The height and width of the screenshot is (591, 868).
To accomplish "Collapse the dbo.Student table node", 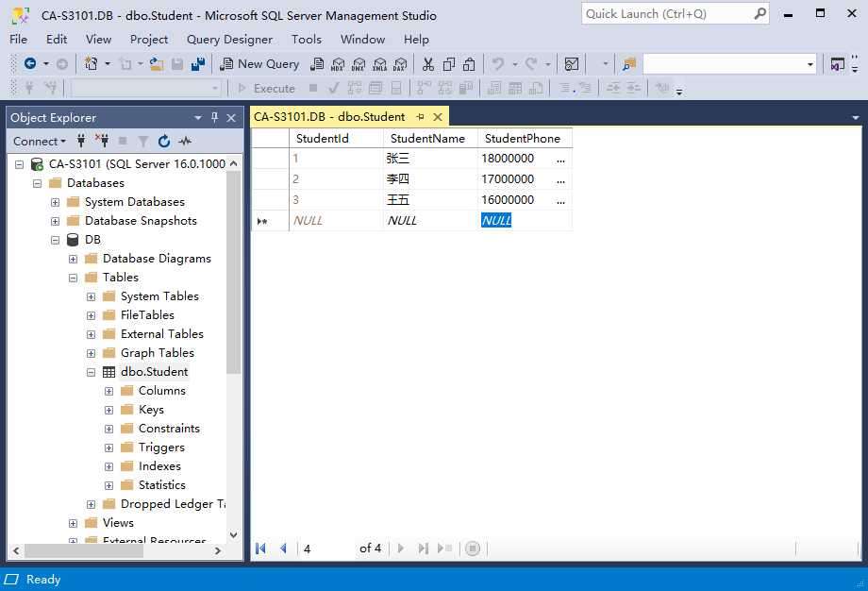I will point(92,372).
